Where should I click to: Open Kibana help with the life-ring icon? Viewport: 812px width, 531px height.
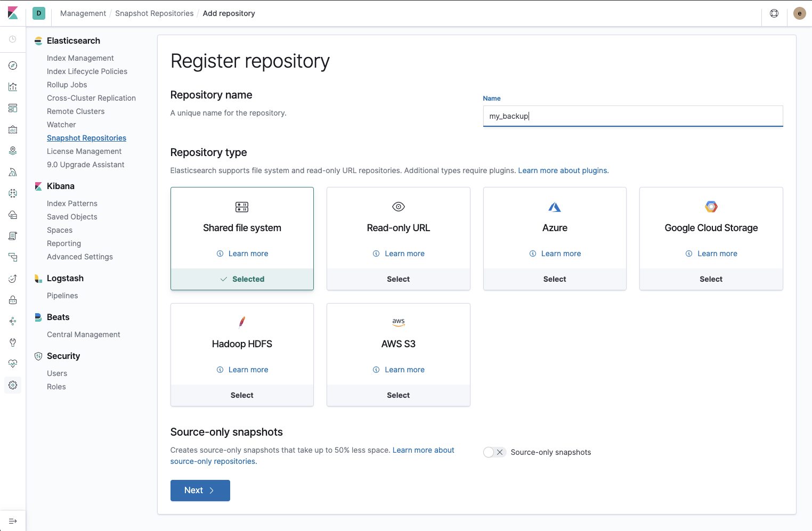tap(774, 13)
